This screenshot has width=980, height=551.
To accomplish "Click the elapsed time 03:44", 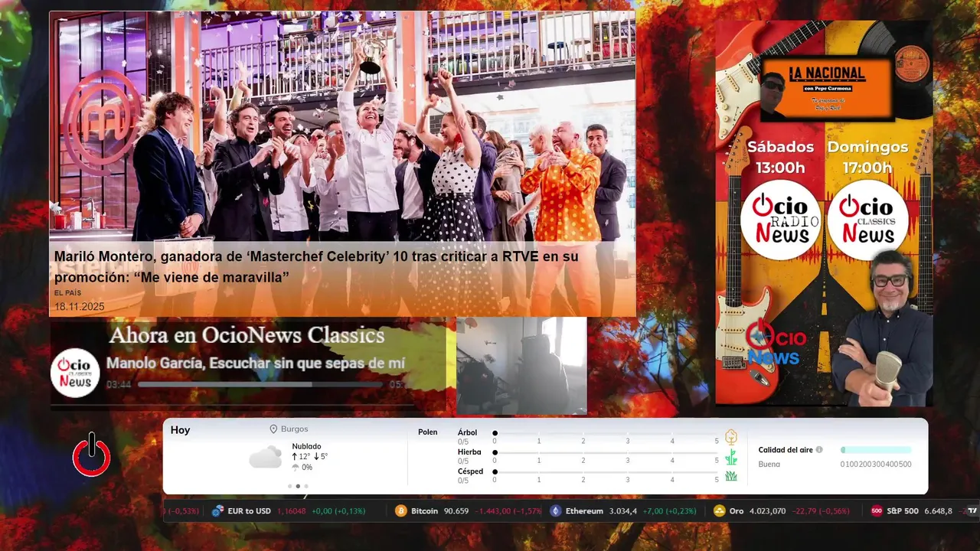I will [x=119, y=385].
